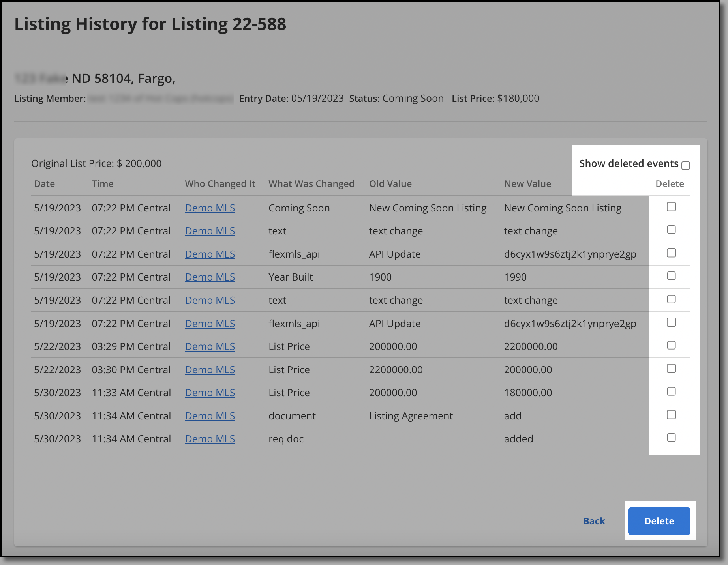The width and height of the screenshot is (728, 565).
Task: Click the Time column header
Action: (103, 184)
